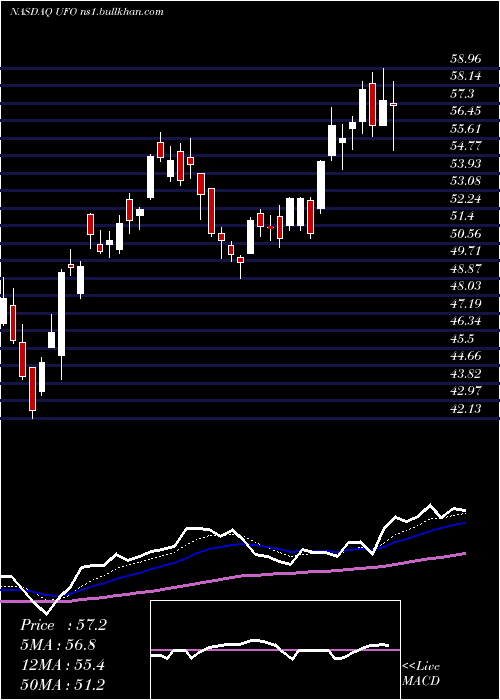This screenshot has height=700, width=500.
Task: Select the 51.4 price label
Action: tap(462, 216)
